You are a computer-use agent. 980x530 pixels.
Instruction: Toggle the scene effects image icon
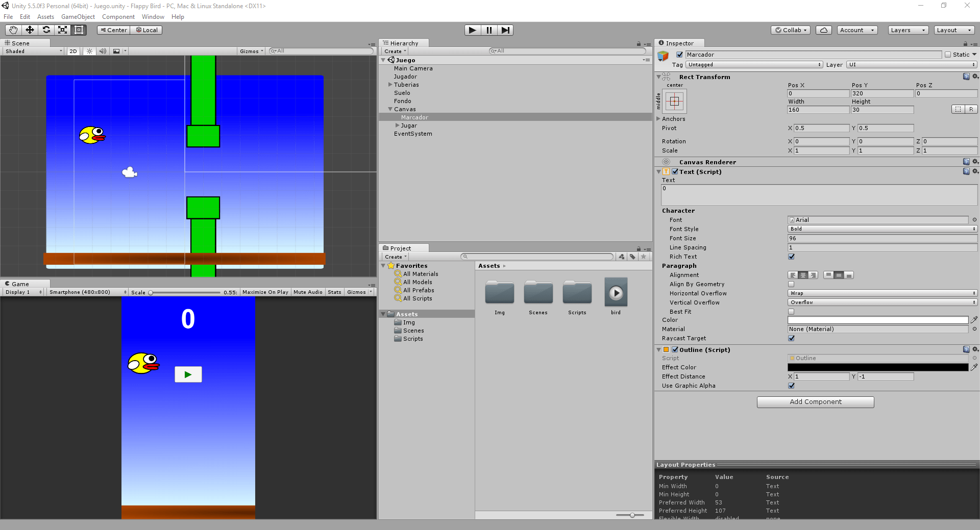116,51
